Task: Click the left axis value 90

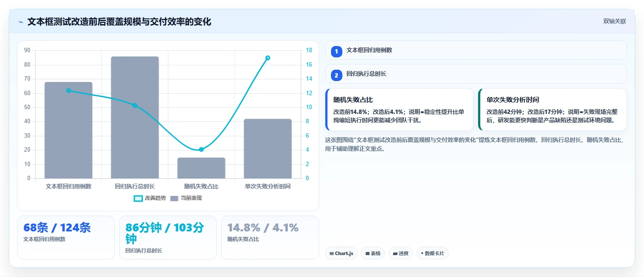Action: 27,50
